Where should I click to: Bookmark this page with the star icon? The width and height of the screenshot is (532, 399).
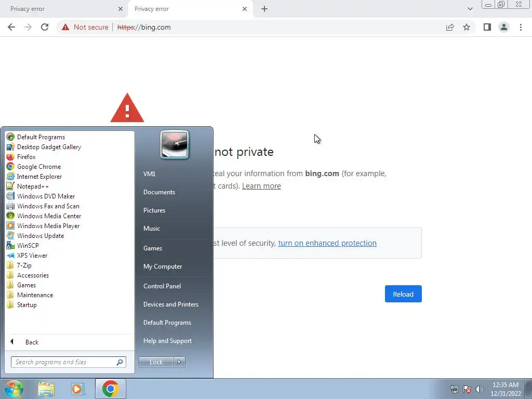point(467,27)
